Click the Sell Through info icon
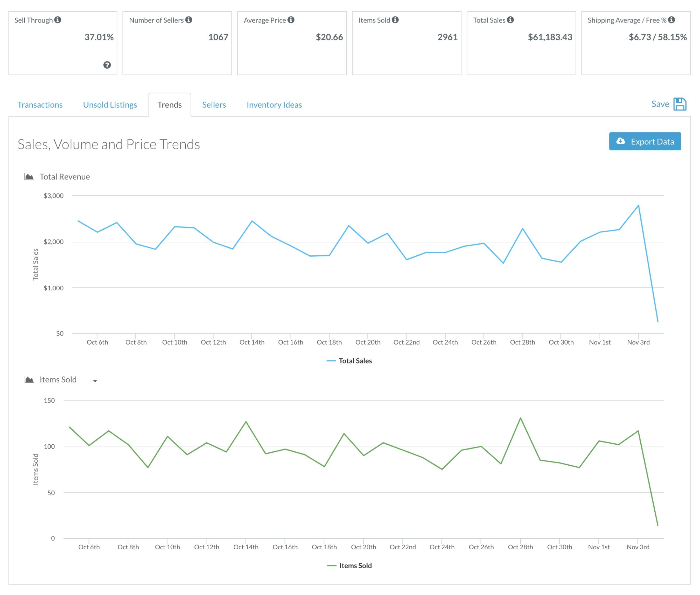Viewport: 700px width, 595px height. click(x=58, y=20)
